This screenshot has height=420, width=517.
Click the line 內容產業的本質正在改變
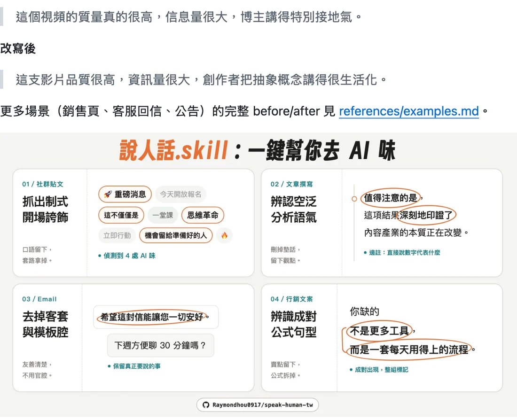pyautogui.click(x=416, y=233)
